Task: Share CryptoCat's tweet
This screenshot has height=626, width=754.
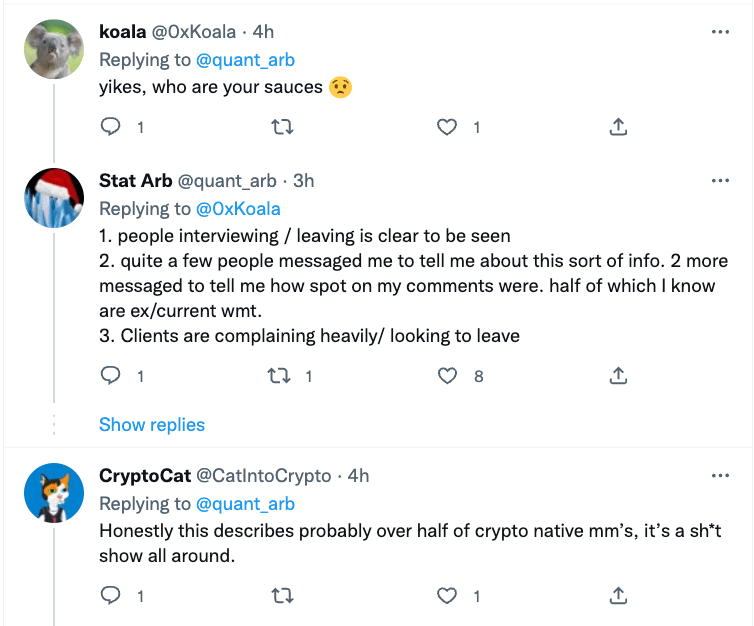Action: (618, 596)
